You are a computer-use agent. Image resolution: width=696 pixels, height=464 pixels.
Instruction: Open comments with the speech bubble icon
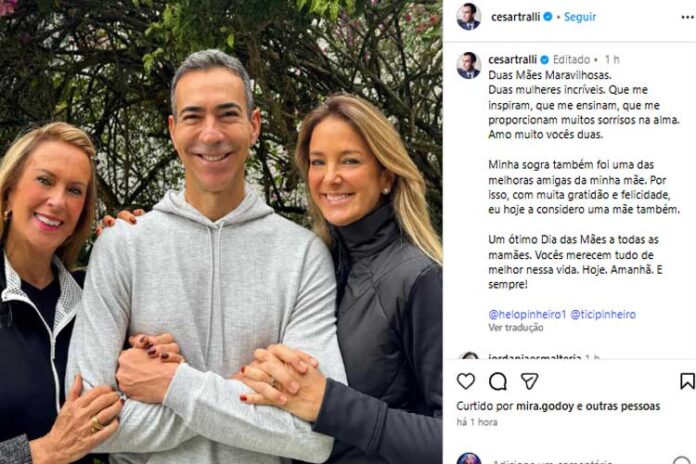[x=498, y=381]
